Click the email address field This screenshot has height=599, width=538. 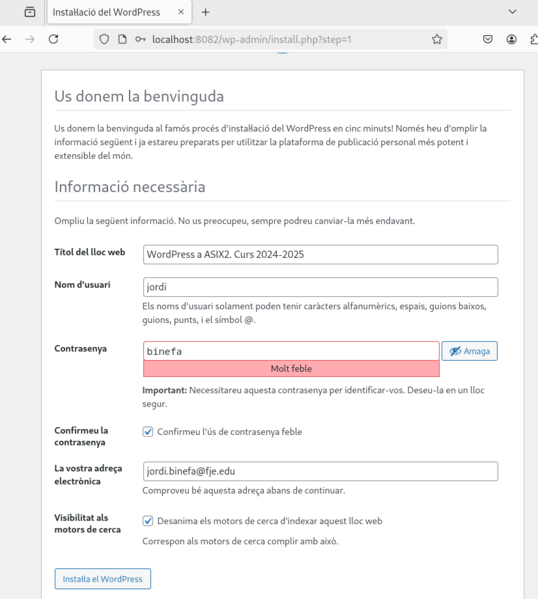point(321,471)
